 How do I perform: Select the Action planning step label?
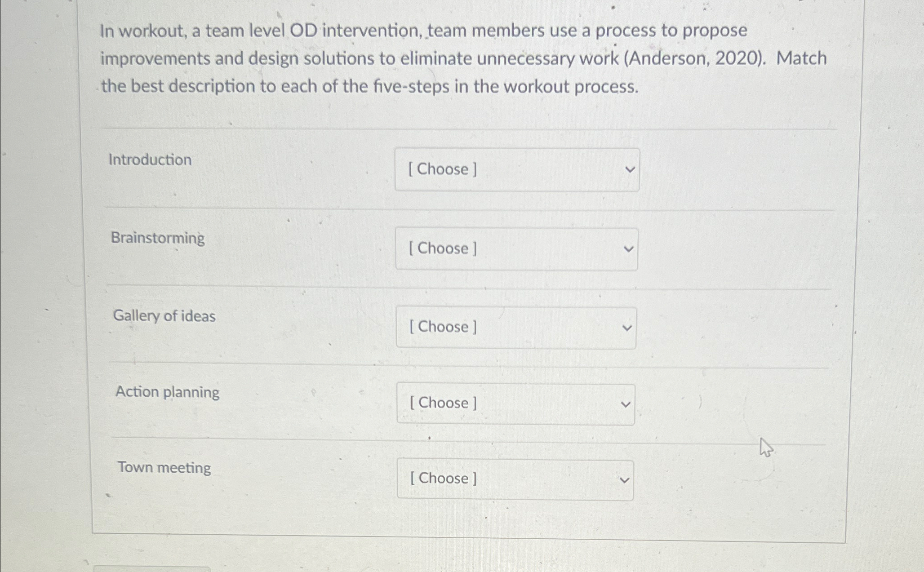pyautogui.click(x=167, y=392)
